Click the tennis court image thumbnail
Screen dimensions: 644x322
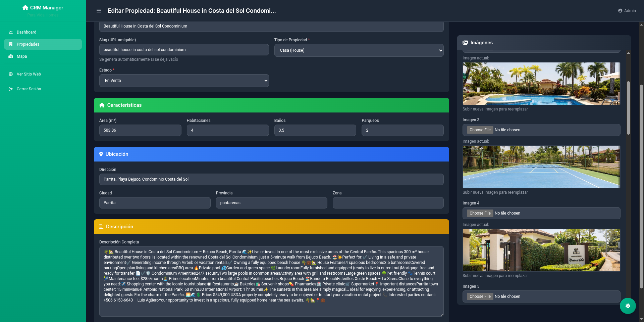point(541,167)
